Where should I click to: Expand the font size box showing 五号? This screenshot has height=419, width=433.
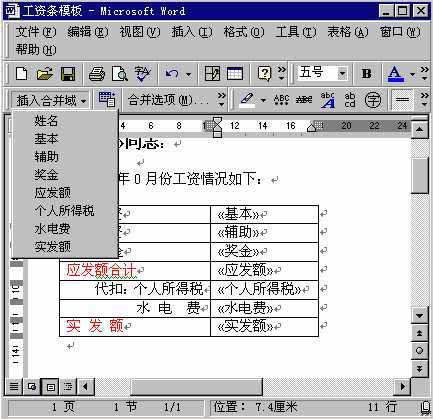point(342,73)
